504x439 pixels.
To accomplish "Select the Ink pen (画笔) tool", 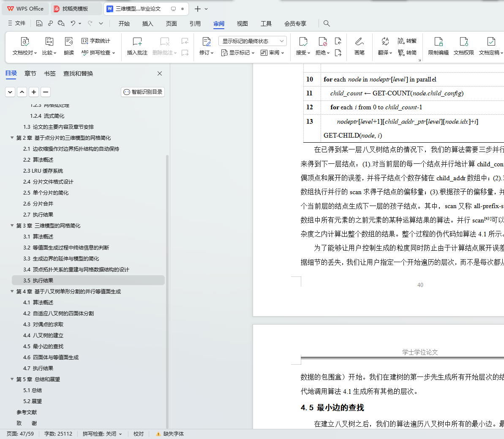I will (360, 46).
